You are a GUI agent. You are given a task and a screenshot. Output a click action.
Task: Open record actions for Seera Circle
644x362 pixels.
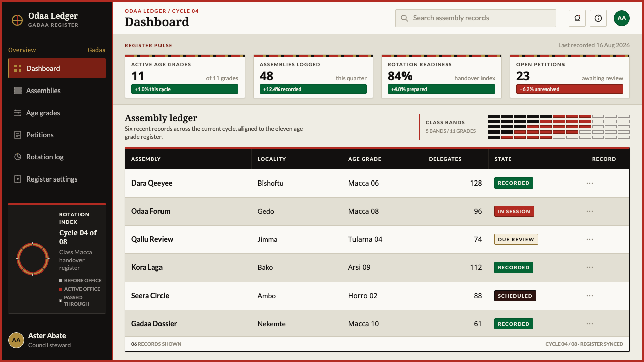590,296
